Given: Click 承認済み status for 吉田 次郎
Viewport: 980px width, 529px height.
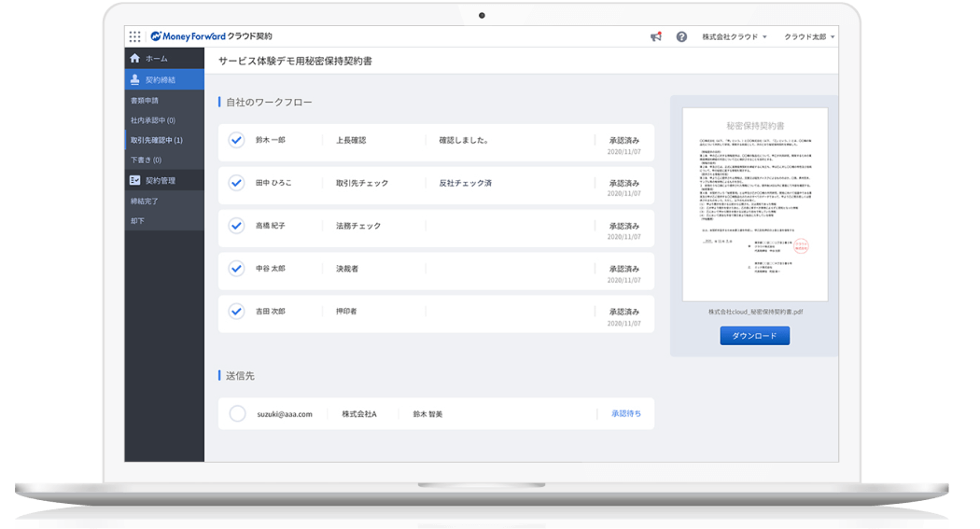Looking at the screenshot, I should (623, 312).
